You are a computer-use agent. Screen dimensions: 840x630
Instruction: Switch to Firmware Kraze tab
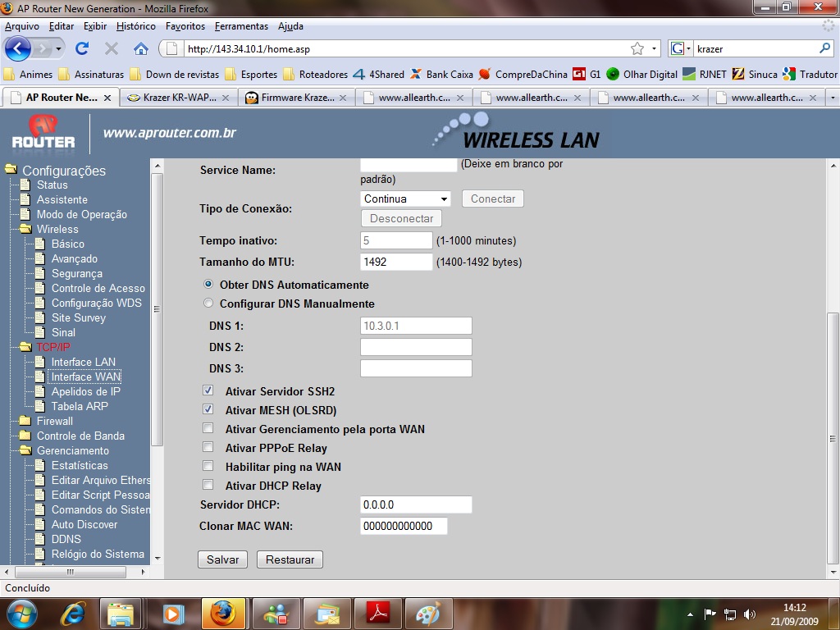pos(296,98)
